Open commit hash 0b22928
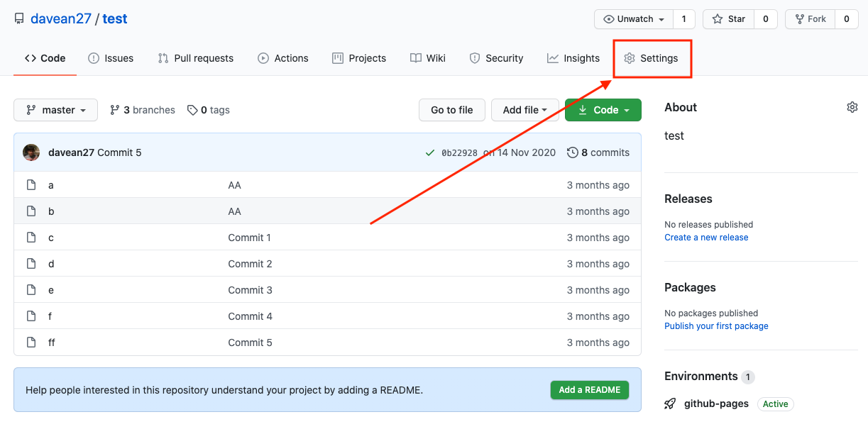 pyautogui.click(x=460, y=152)
